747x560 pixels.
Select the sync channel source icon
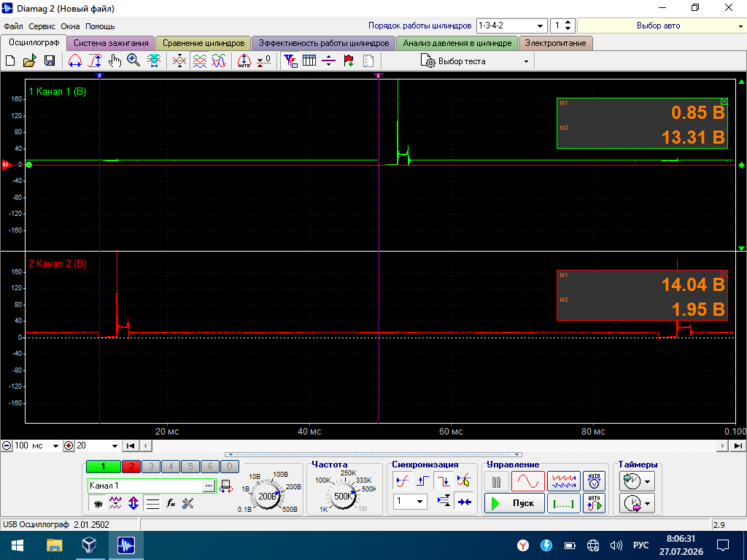pos(403,481)
